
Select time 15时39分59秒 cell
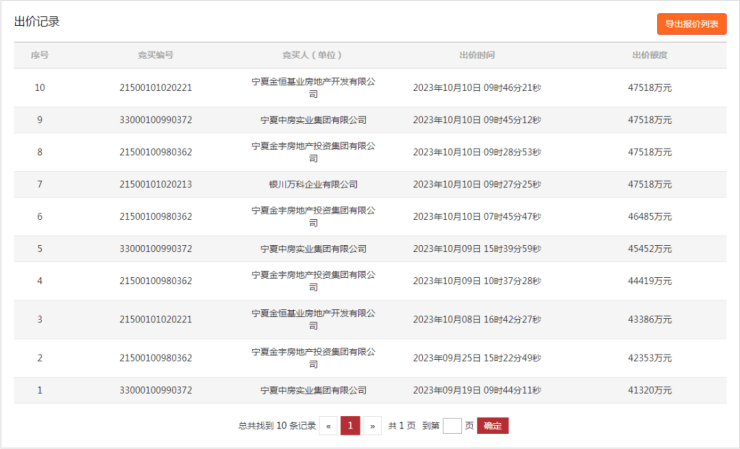click(x=477, y=249)
